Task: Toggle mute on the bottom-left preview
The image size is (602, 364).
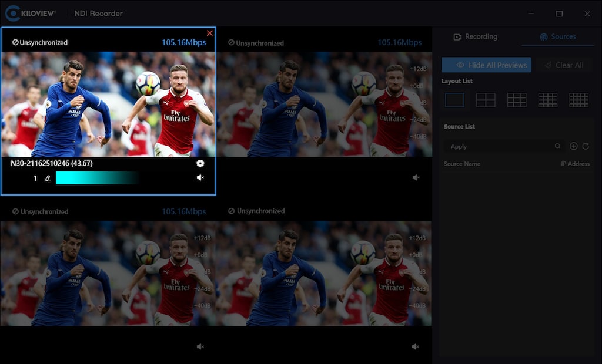Action: (x=200, y=346)
